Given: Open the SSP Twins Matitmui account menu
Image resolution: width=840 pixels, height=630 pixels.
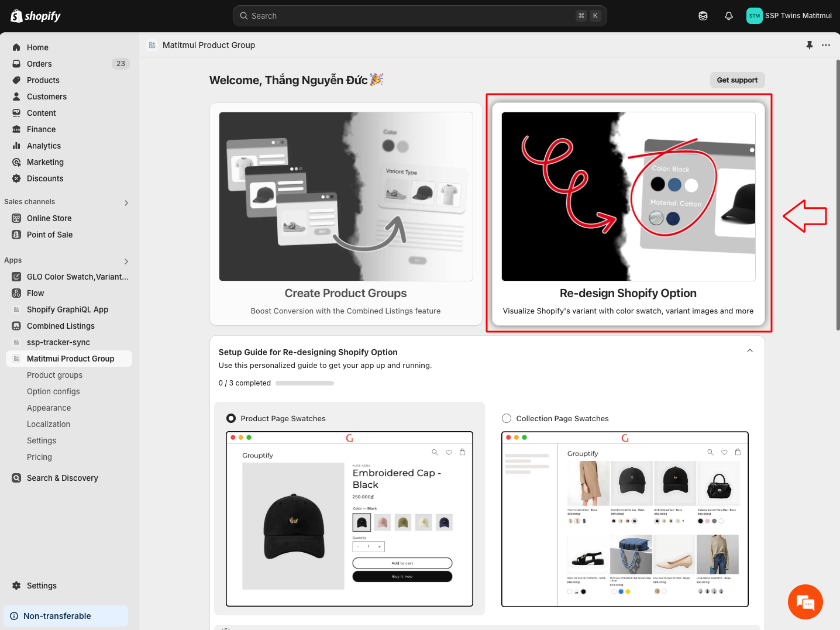Looking at the screenshot, I should point(789,16).
